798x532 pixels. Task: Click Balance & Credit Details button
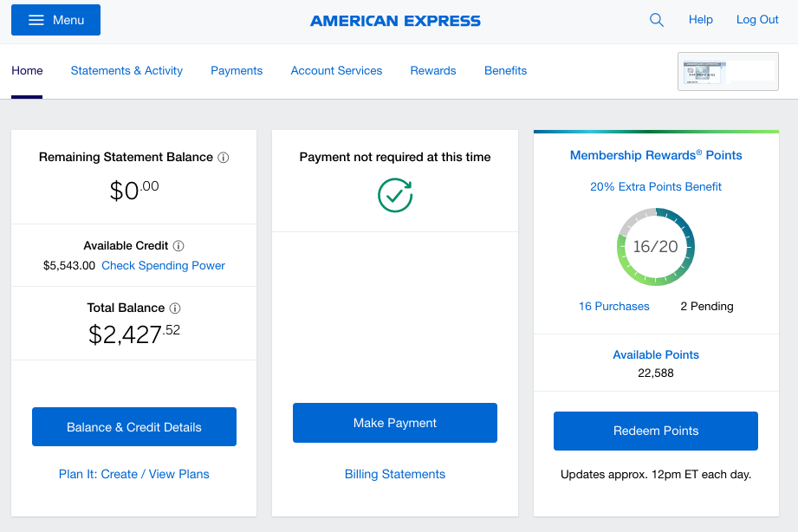[x=134, y=426]
